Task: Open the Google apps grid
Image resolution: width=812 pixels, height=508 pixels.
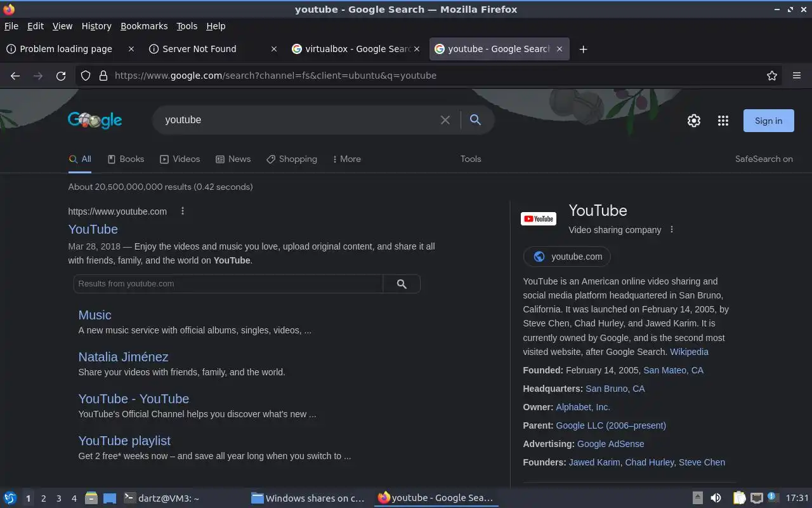Action: 723,121
